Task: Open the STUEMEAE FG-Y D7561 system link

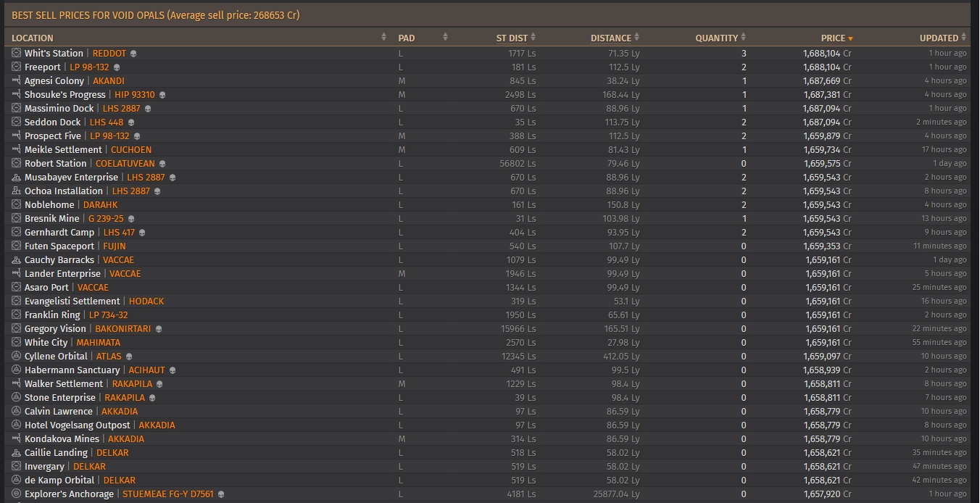Action: click(168, 494)
